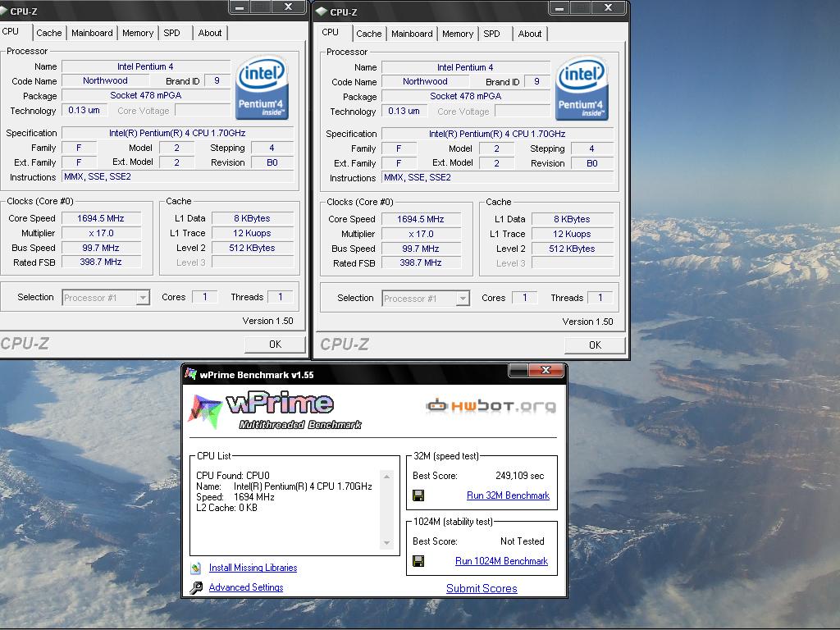This screenshot has width=840, height=630.
Task: Open the Cache tab in left CPU-Z
Action: tap(48, 33)
